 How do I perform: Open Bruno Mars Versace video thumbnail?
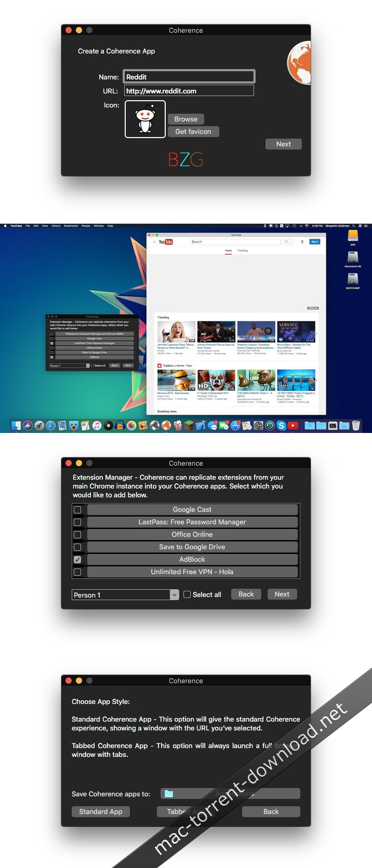pyautogui.click(x=296, y=332)
